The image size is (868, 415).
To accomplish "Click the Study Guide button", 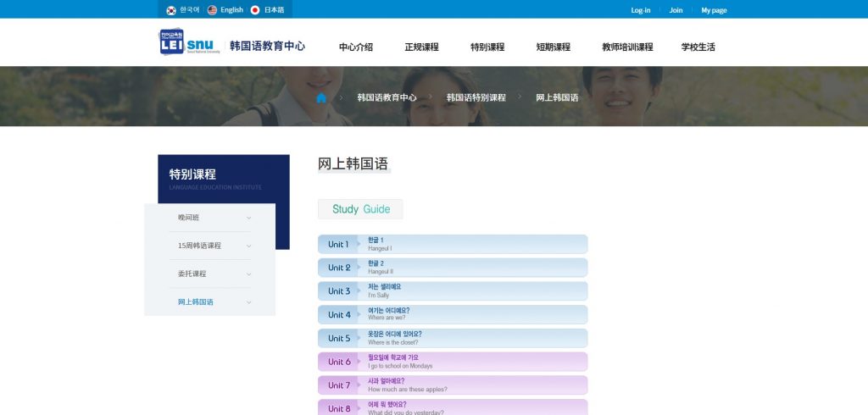I will (x=360, y=209).
